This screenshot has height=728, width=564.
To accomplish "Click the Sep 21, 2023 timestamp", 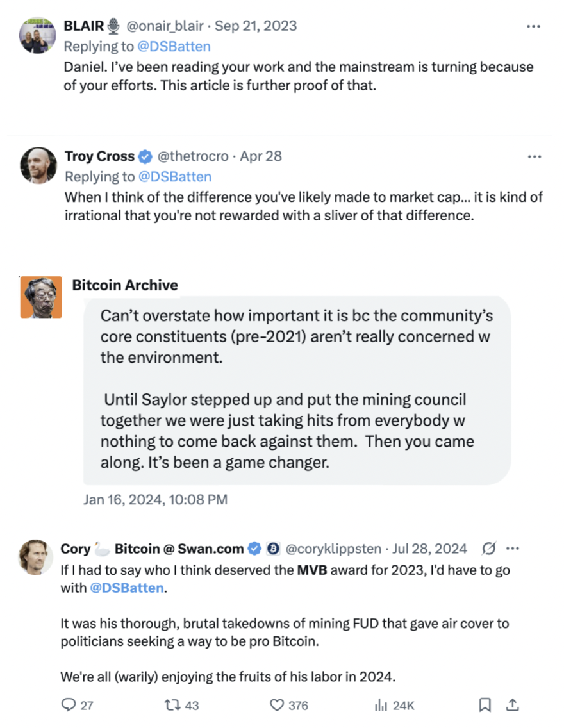I will point(256,26).
